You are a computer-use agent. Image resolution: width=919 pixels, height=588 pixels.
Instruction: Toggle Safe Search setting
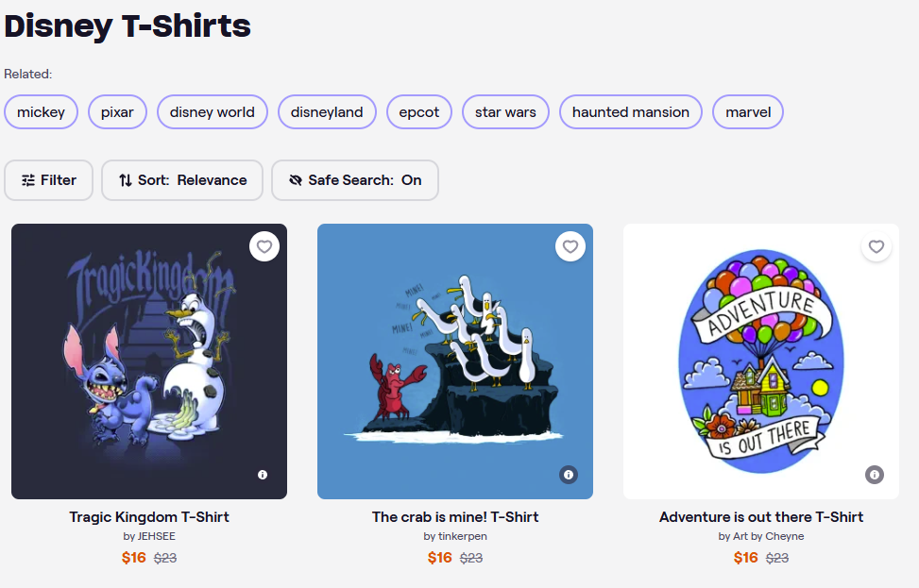(x=355, y=180)
